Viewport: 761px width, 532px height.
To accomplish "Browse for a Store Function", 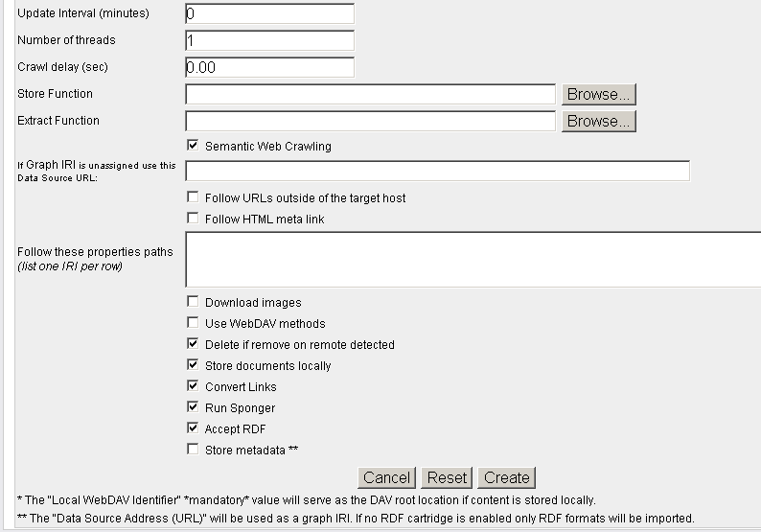I will click(x=598, y=95).
